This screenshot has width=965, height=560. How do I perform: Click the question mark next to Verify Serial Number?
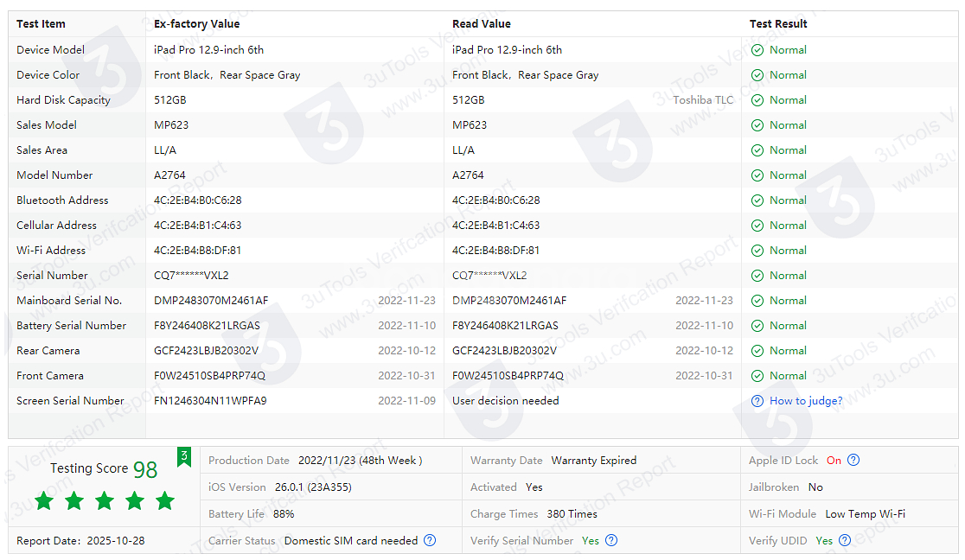pos(611,540)
